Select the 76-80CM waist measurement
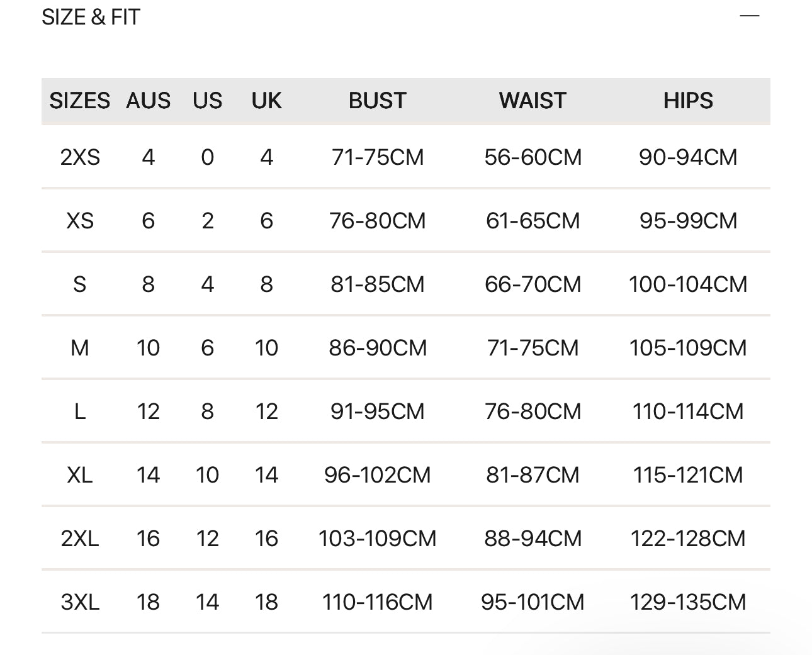This screenshot has height=655, width=812. [x=533, y=411]
